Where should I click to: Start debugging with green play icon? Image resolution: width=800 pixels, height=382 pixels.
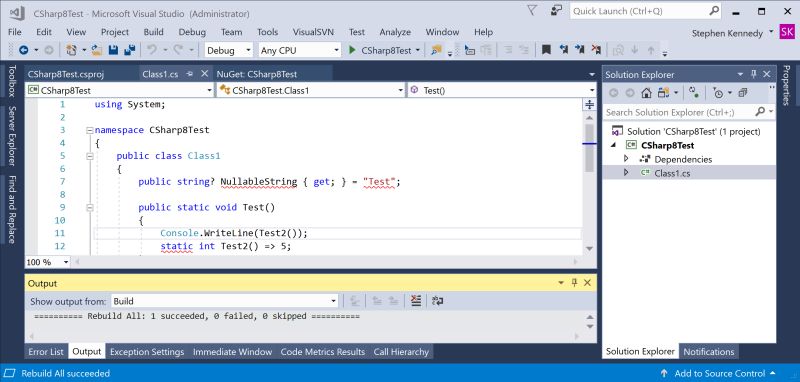(352, 50)
